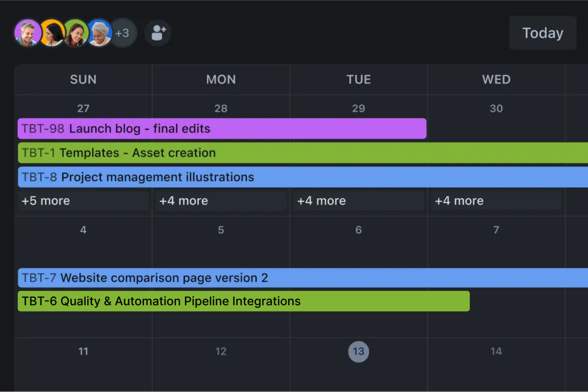This screenshot has width=588, height=392.
Task: Click the first avatar in the member stack
Action: pos(28,33)
